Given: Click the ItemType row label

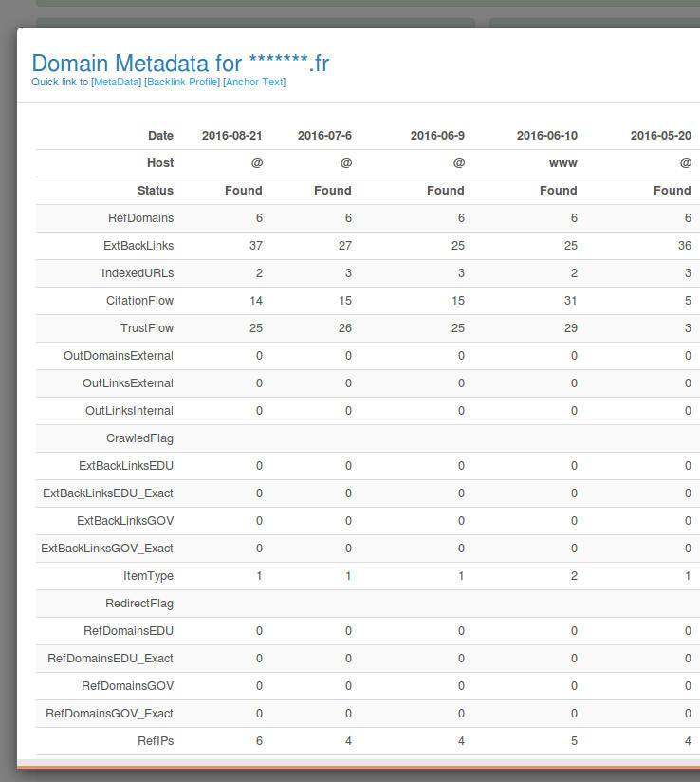Looking at the screenshot, I should pos(149,576).
